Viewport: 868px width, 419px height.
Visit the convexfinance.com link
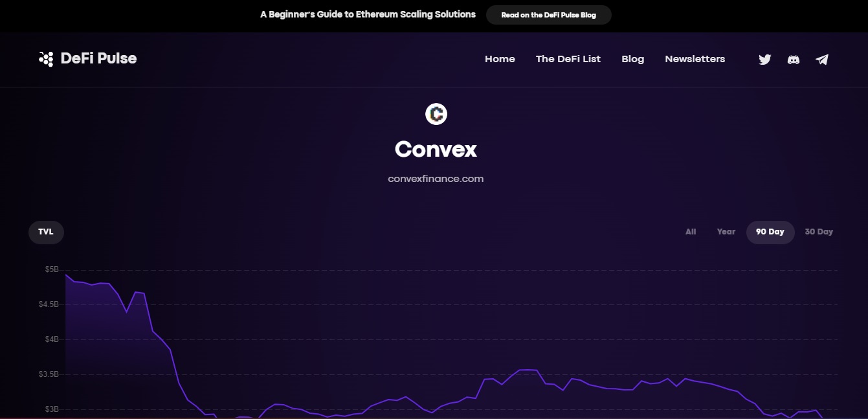tap(436, 179)
